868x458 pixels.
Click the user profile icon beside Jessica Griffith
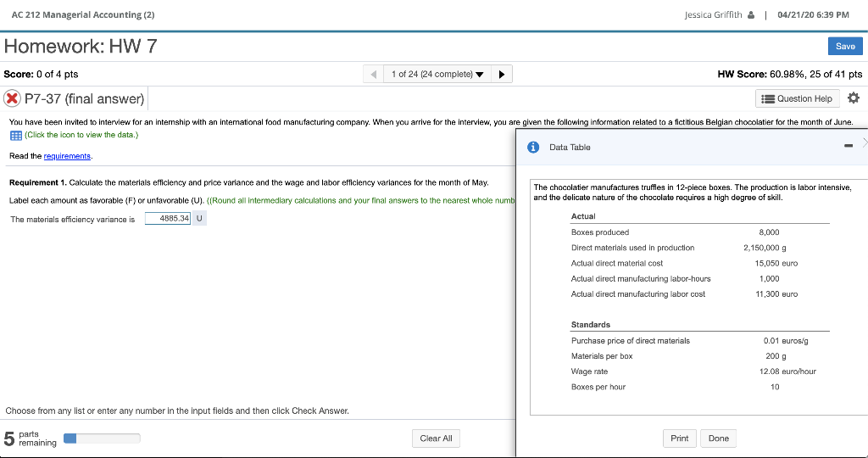[751, 15]
